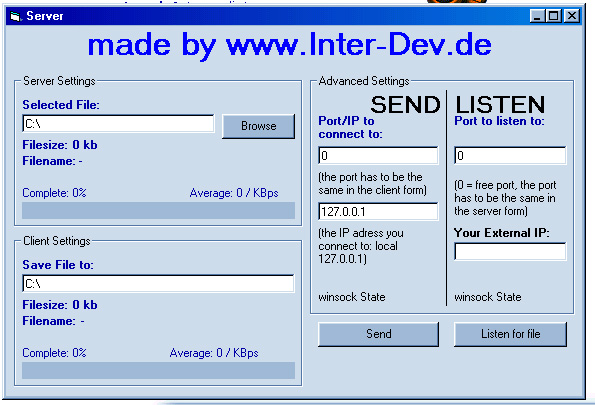Screen dimensions: 595x405
Task: Click the winsock State label under LISTEN
Action: click(488, 297)
